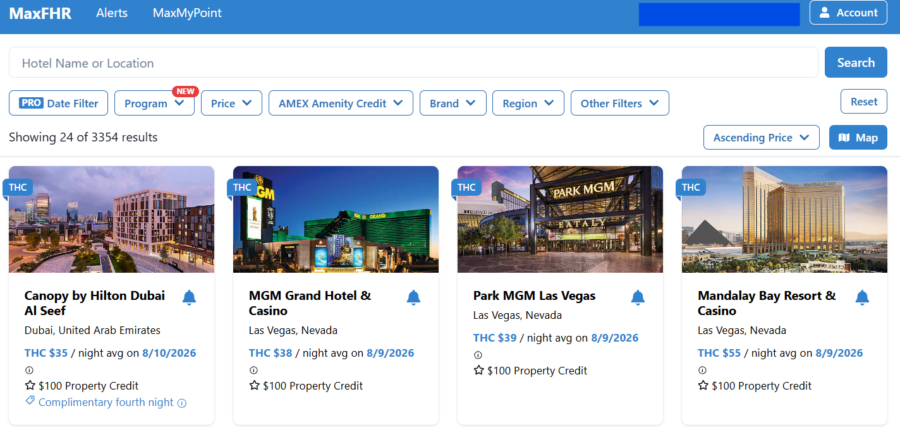The height and width of the screenshot is (435, 900).
Task: Click the info icon under Canopy THC $35 price
Action: (x=29, y=370)
